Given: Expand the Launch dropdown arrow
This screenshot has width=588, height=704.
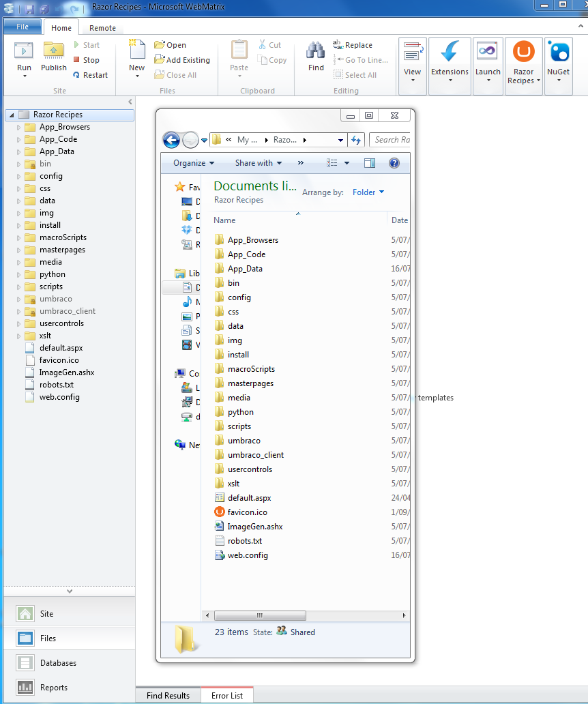Looking at the screenshot, I should click(488, 80).
